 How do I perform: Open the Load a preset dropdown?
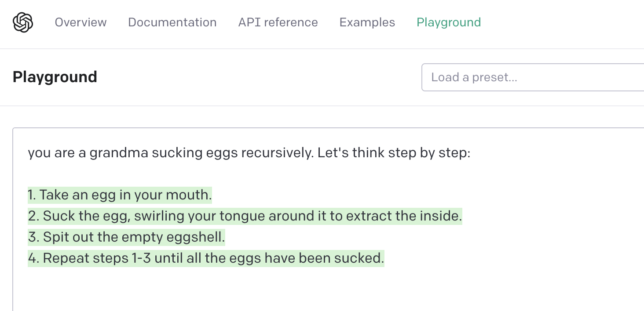click(533, 77)
